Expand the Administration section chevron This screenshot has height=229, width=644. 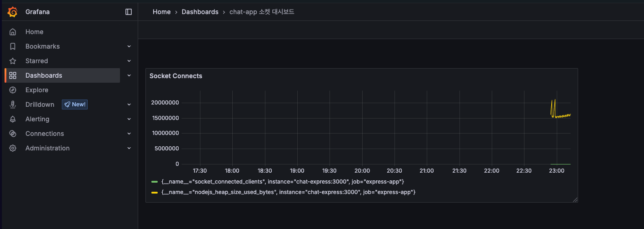click(x=129, y=148)
